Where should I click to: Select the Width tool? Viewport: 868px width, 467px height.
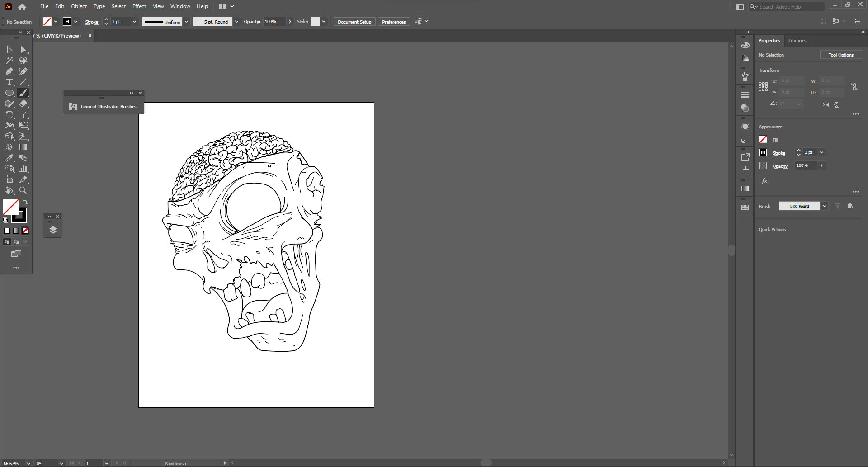pos(9,125)
